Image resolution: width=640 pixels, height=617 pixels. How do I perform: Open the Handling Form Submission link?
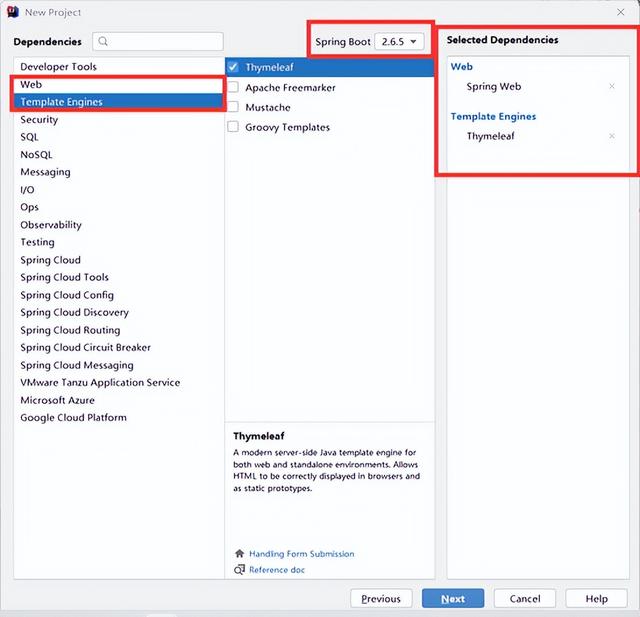pyautogui.click(x=302, y=554)
